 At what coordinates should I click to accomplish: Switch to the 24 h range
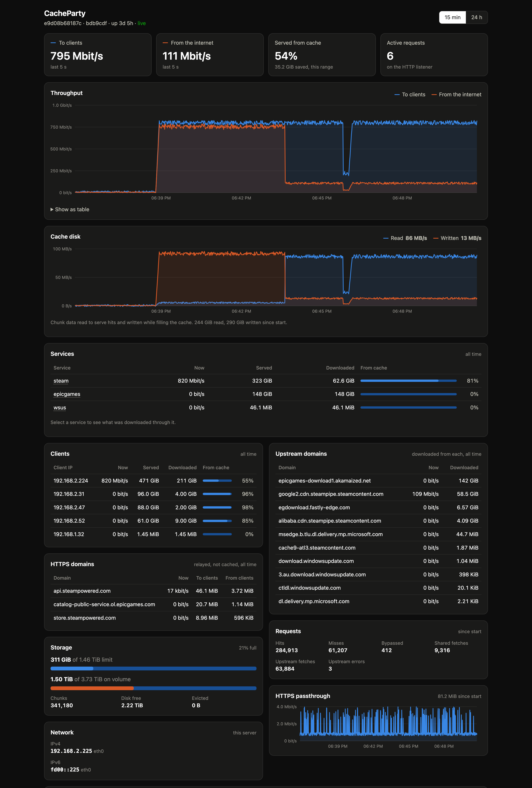click(x=476, y=17)
